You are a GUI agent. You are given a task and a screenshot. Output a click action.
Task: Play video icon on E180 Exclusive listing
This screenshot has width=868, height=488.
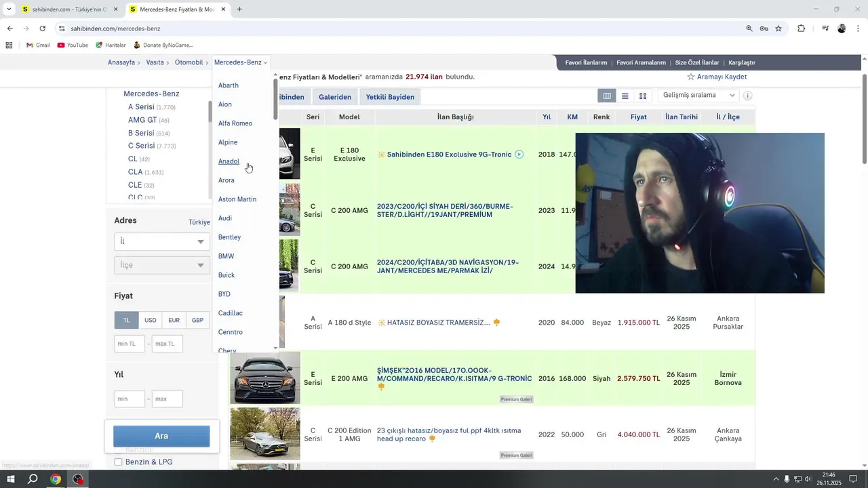pyautogui.click(x=519, y=155)
